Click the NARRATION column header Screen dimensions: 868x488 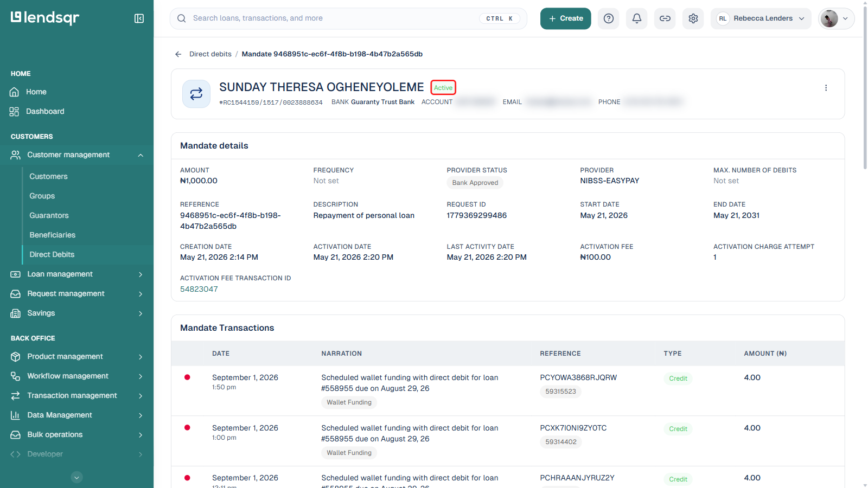click(342, 354)
